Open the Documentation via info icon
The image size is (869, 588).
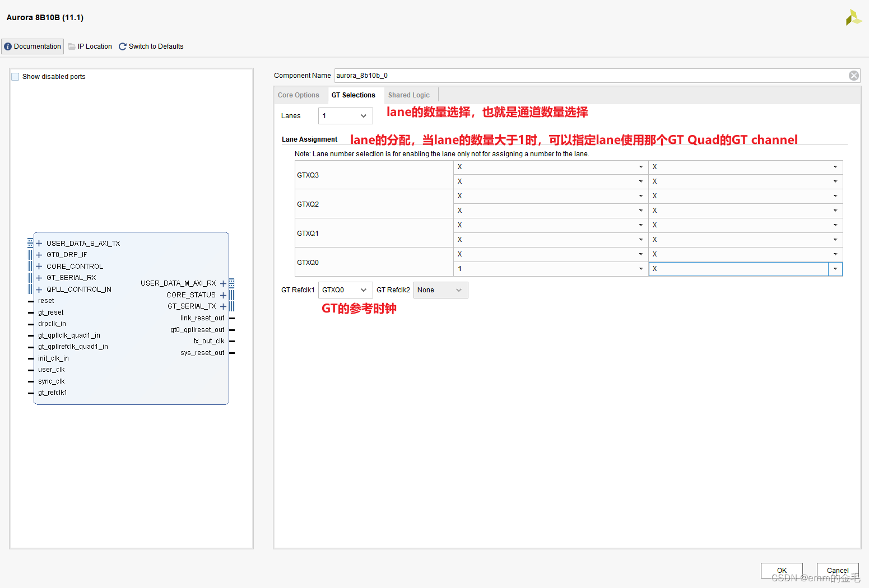tap(8, 46)
